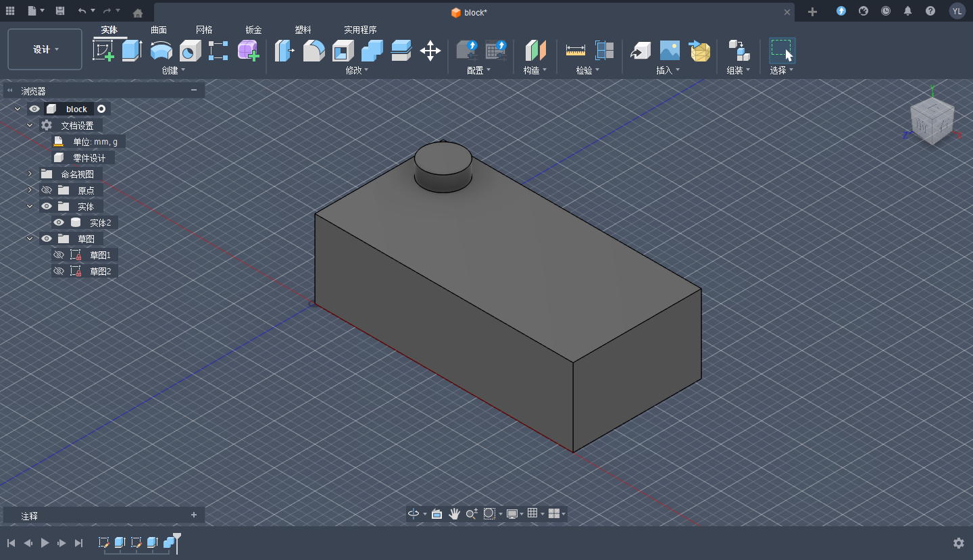Launch the purple Create Form tool
The image size is (973, 560).
248,51
